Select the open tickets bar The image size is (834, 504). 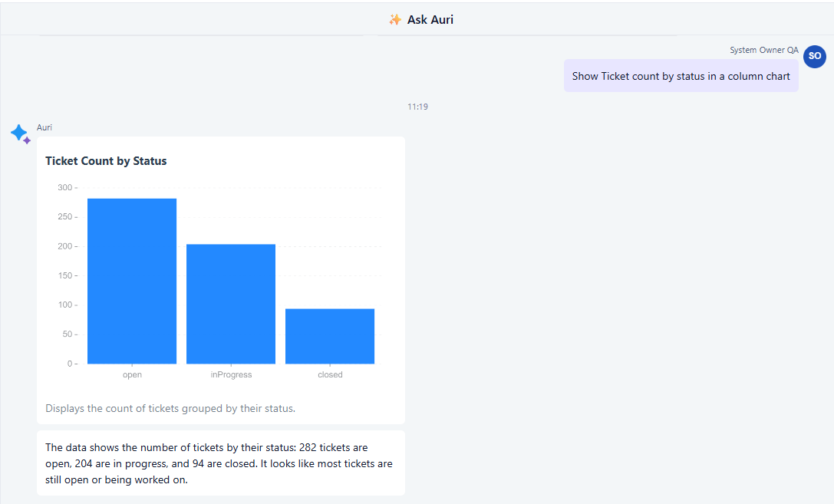132,281
